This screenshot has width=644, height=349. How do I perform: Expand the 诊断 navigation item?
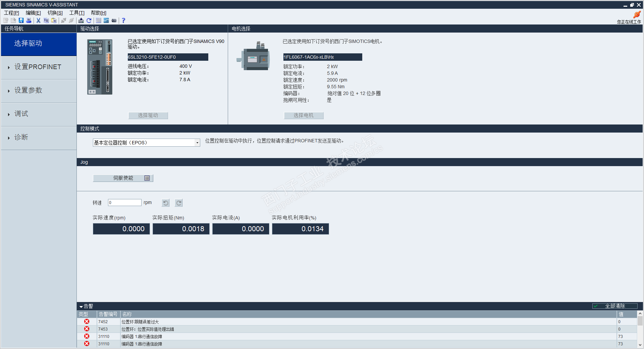tap(39, 138)
